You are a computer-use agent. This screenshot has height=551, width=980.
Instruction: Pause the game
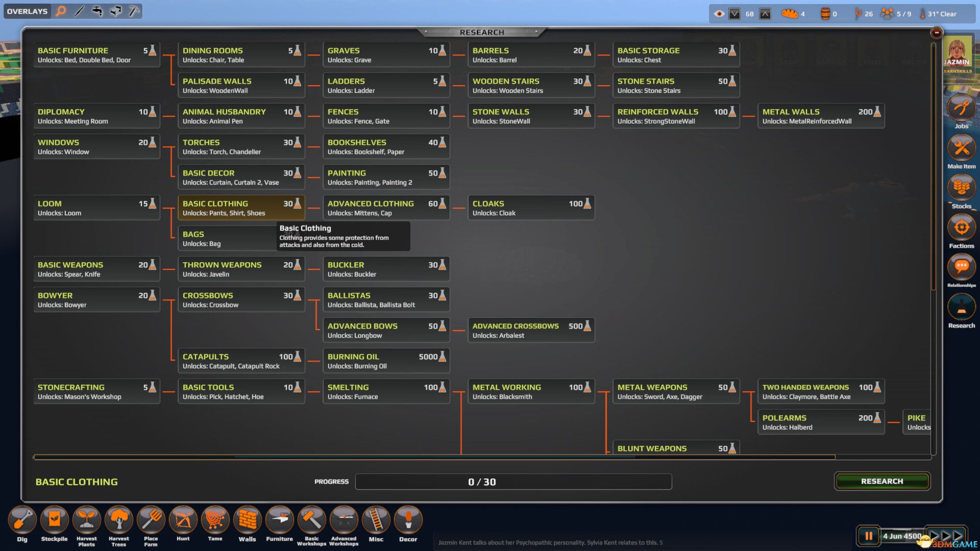click(x=868, y=536)
